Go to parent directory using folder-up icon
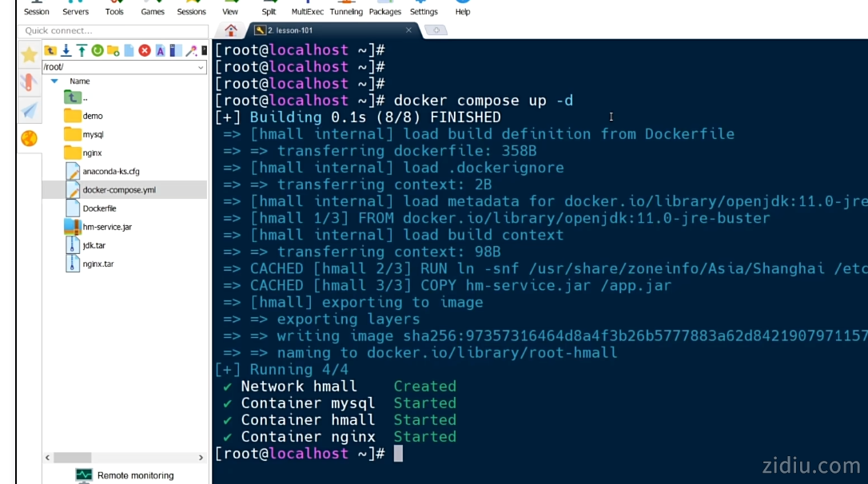This screenshot has height=484, width=868. pyautogui.click(x=50, y=50)
